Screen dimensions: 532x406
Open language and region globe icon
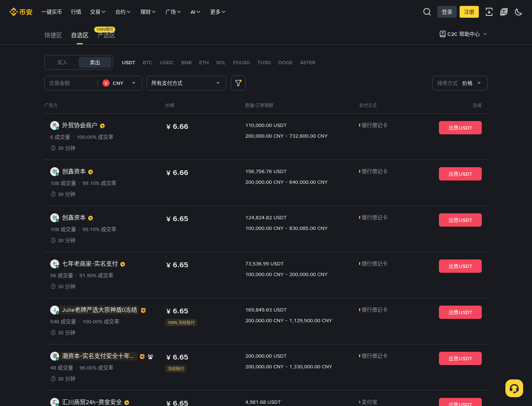(504, 12)
